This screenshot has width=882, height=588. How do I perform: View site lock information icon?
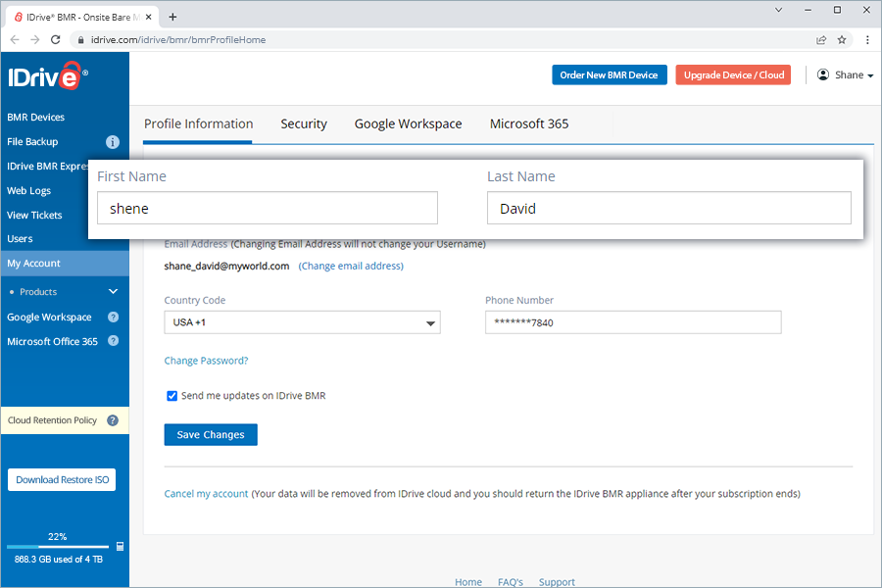pyautogui.click(x=81, y=40)
